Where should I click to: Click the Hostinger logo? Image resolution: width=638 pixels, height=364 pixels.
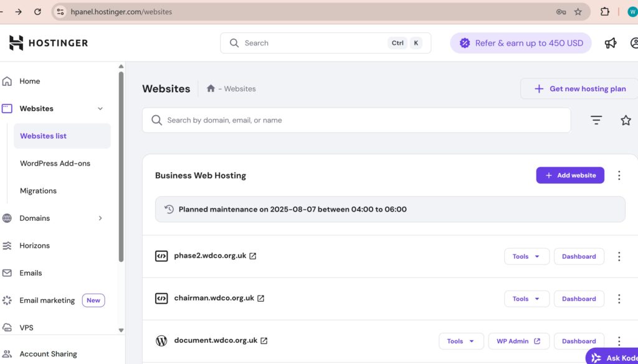[49, 43]
